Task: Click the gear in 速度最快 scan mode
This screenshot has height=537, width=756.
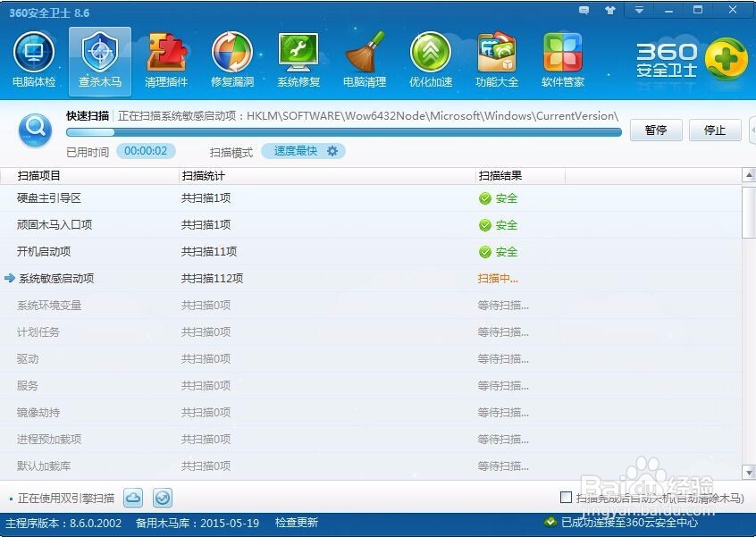Action: [332, 151]
